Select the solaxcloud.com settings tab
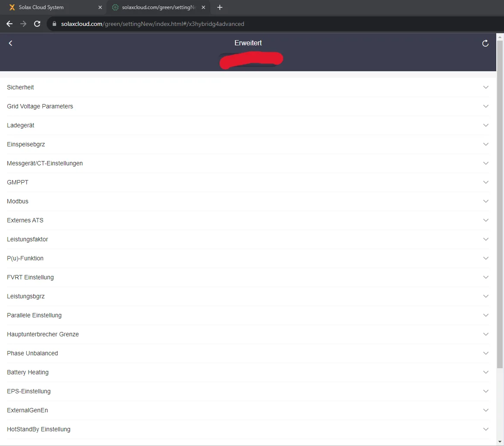Viewport: 504px width, 446px height. tap(155, 7)
